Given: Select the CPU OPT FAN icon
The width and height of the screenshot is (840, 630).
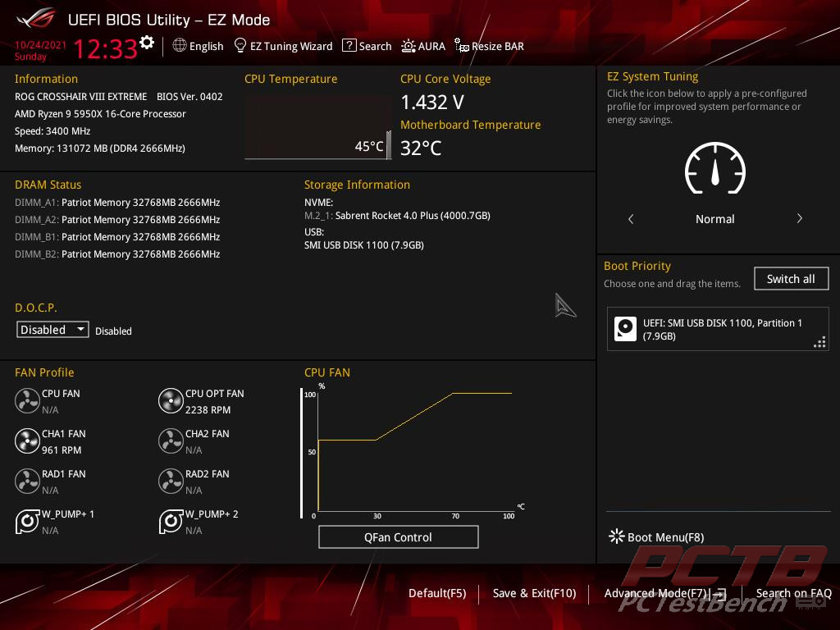Looking at the screenshot, I should (171, 401).
